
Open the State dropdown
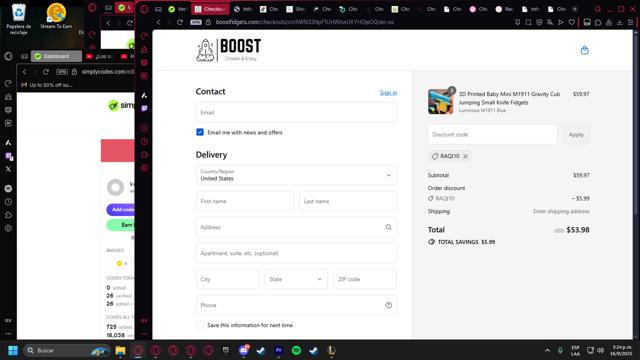pyautogui.click(x=296, y=279)
